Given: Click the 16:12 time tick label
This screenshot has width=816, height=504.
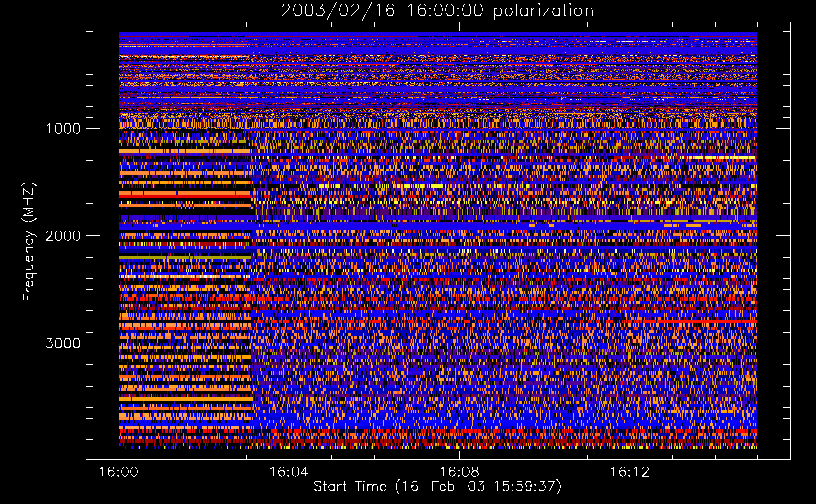Looking at the screenshot, I should [x=629, y=472].
